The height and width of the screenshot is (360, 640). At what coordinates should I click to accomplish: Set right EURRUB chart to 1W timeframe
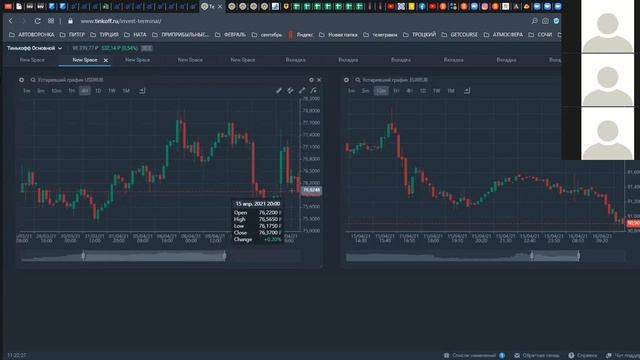436,91
